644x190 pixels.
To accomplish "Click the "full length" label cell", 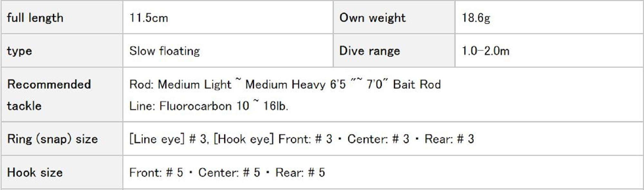I will (35, 18).
